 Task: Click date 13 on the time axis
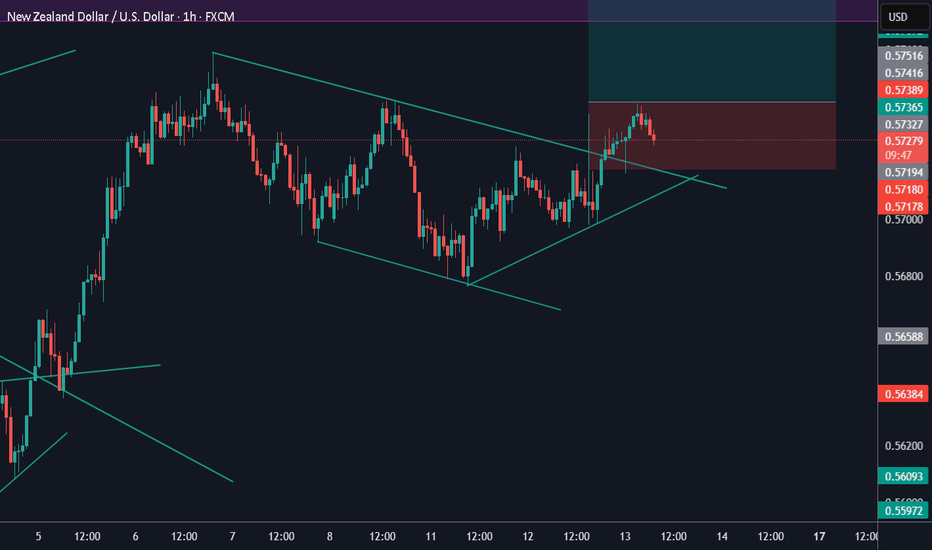point(625,536)
